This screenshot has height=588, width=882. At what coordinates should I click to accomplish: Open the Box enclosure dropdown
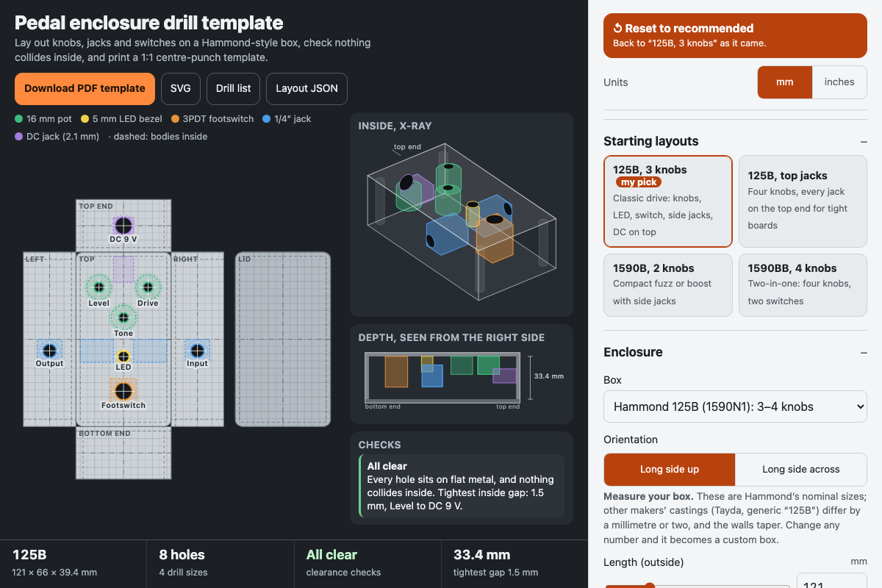point(735,406)
